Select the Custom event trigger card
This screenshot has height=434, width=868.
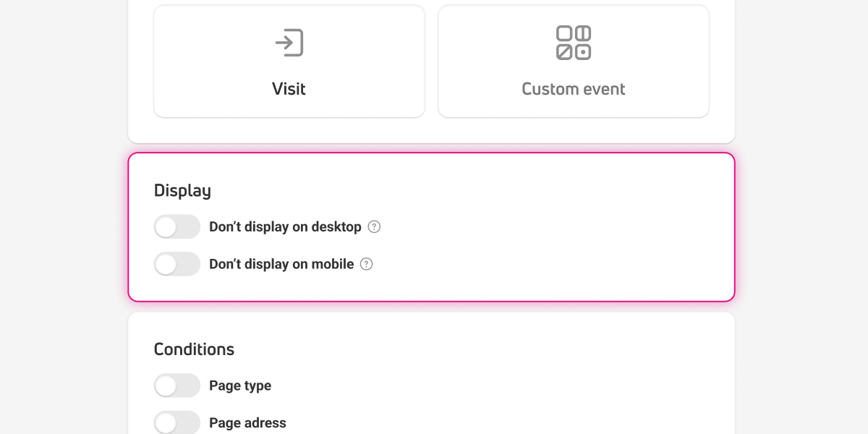click(x=573, y=61)
